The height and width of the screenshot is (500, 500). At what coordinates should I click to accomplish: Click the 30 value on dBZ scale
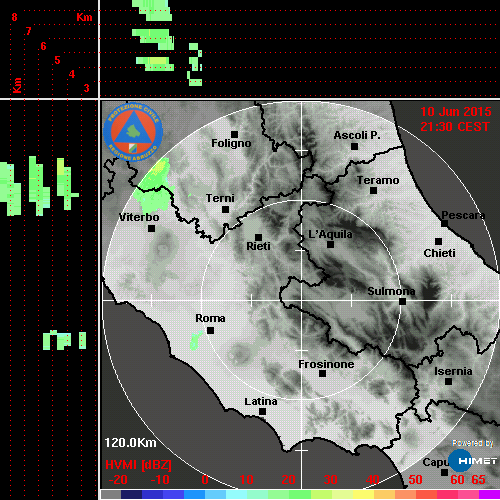click(330, 480)
